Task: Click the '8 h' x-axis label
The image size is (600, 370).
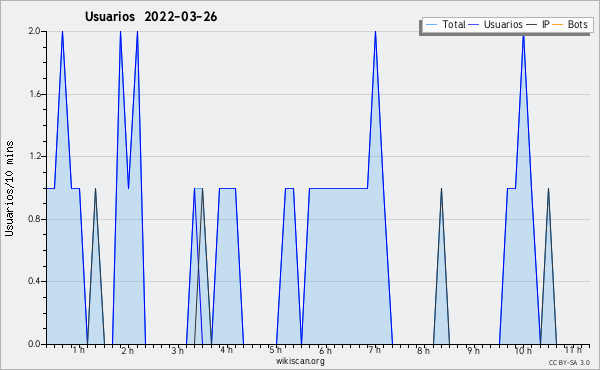Action: [x=424, y=350]
